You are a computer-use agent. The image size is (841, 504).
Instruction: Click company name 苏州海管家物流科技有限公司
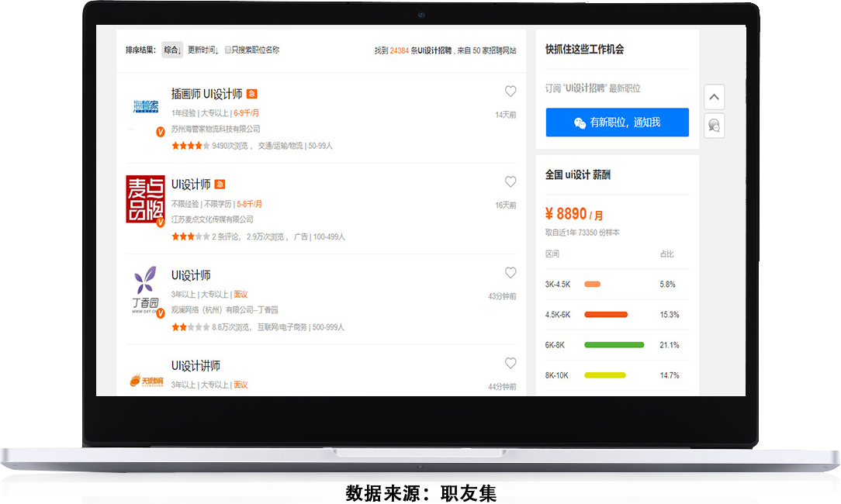(216, 129)
